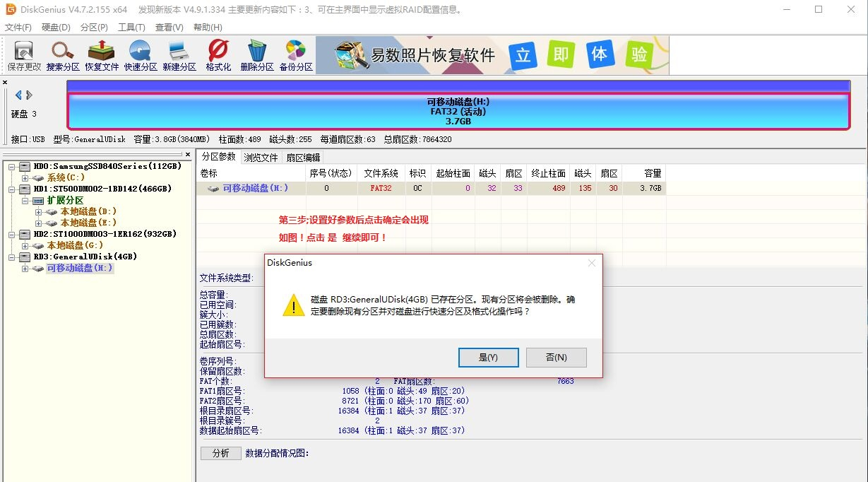Select 本地磁盘(G:) in the tree
The height and width of the screenshot is (482, 868).
76,246
